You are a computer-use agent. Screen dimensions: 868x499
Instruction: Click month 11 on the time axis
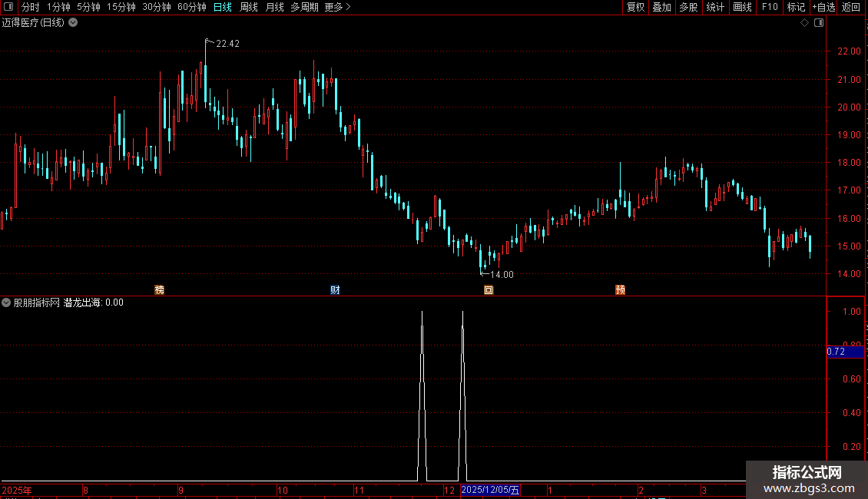pyautogui.click(x=359, y=490)
